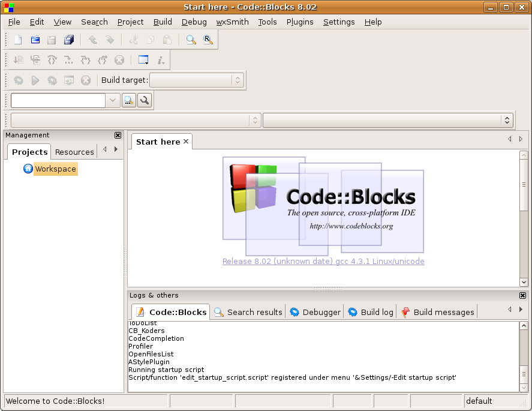Click the Replace icon in toolbar
532x411 pixels.
208,40
